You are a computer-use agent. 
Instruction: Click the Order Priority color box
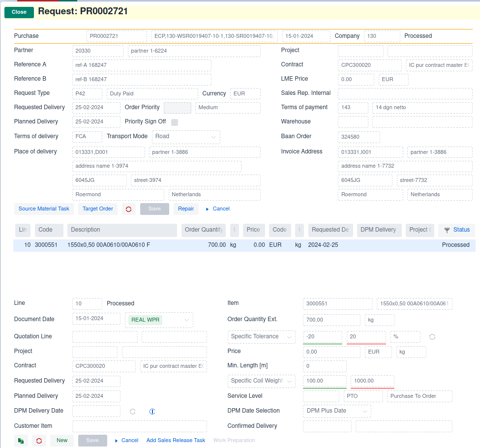(x=178, y=108)
